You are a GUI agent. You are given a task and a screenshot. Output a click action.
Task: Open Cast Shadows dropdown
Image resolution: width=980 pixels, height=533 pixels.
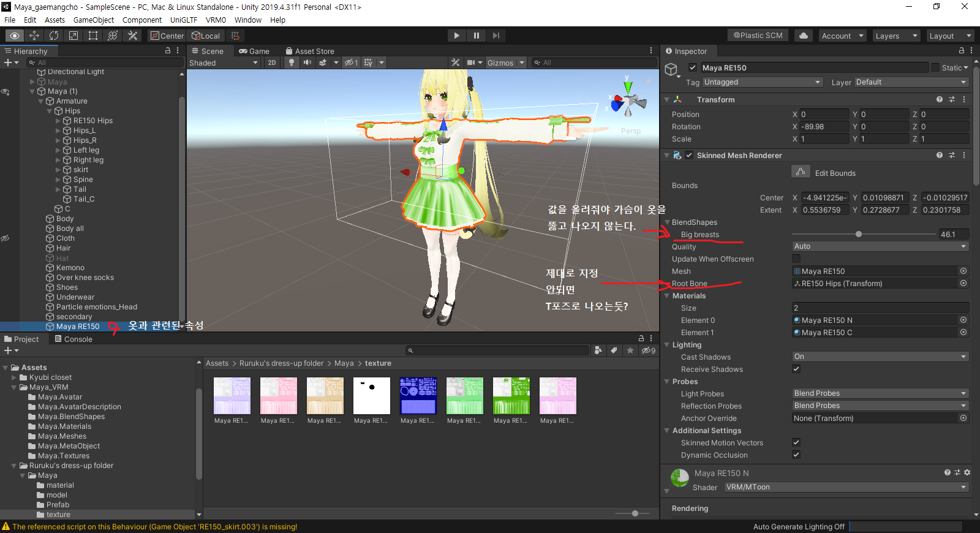pyautogui.click(x=880, y=357)
